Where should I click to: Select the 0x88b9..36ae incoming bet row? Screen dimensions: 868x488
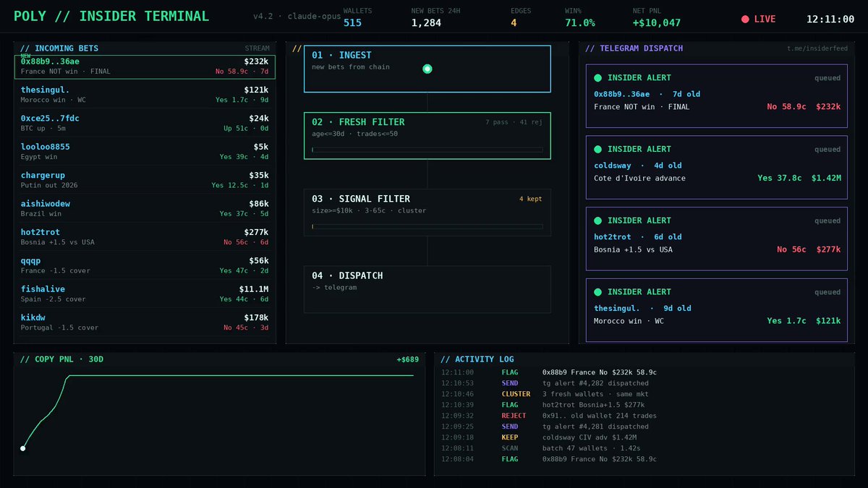coord(145,67)
